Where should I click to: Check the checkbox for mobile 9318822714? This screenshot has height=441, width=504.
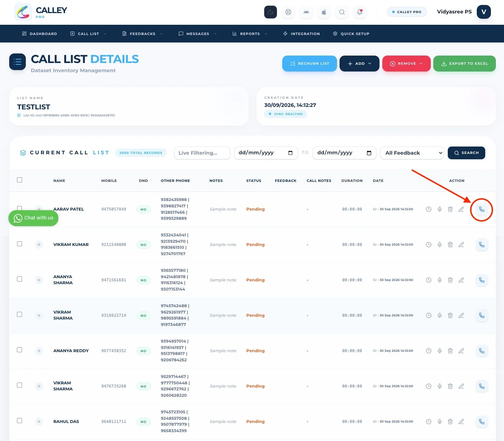(19, 315)
